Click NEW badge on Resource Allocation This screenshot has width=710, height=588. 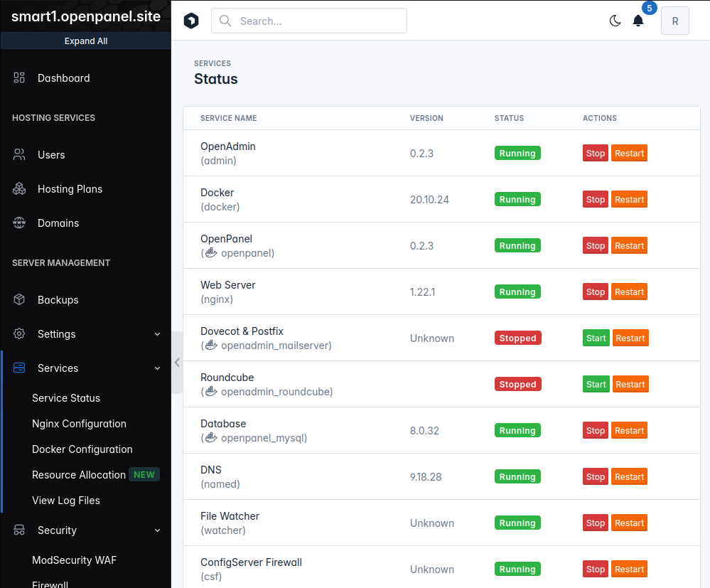(144, 474)
